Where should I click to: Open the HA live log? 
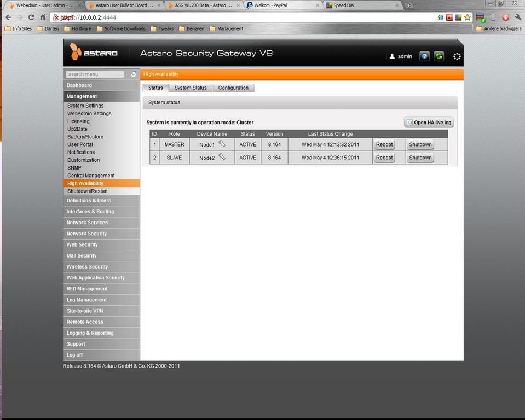(429, 122)
